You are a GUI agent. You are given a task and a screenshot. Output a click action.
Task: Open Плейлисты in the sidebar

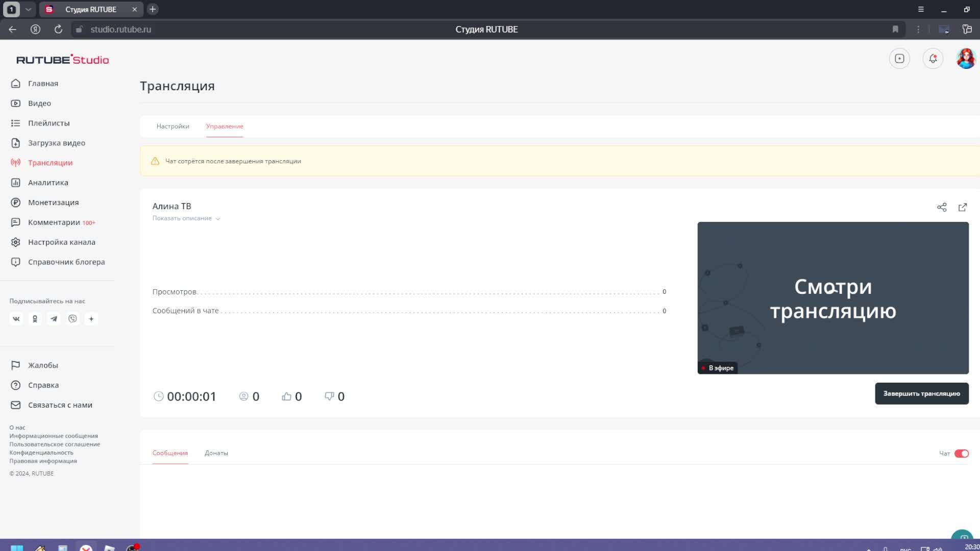tap(40, 123)
